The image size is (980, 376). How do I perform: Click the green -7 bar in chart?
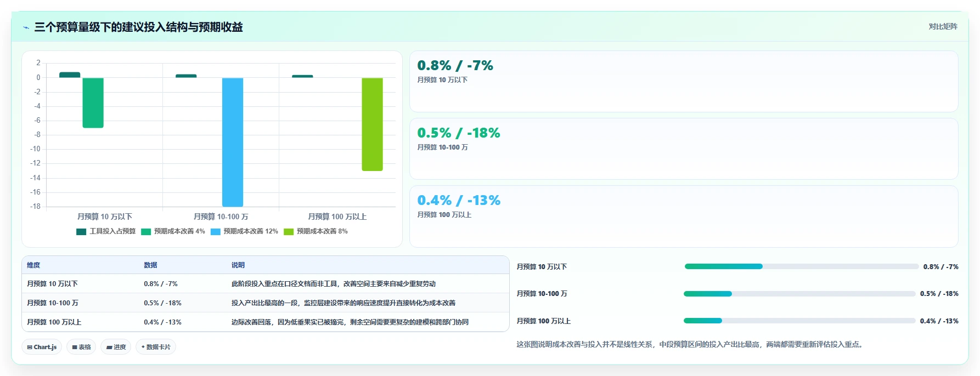coord(93,102)
